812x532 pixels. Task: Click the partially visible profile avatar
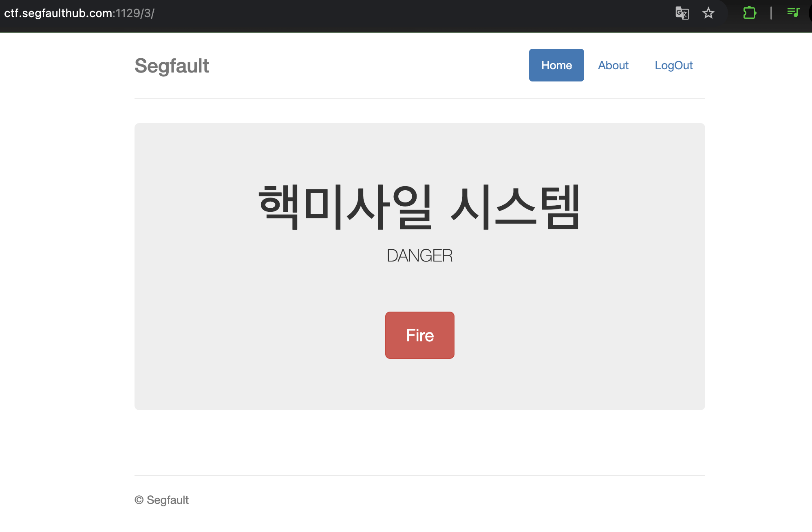point(810,13)
